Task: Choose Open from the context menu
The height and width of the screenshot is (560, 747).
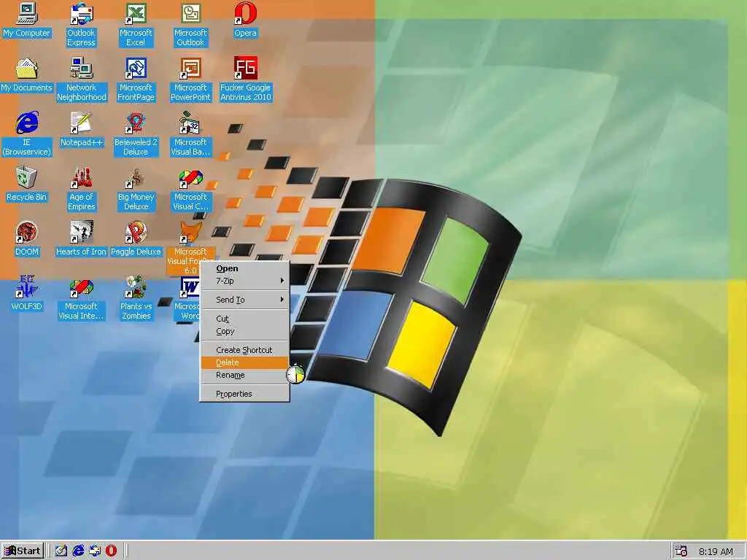Action: (244, 268)
